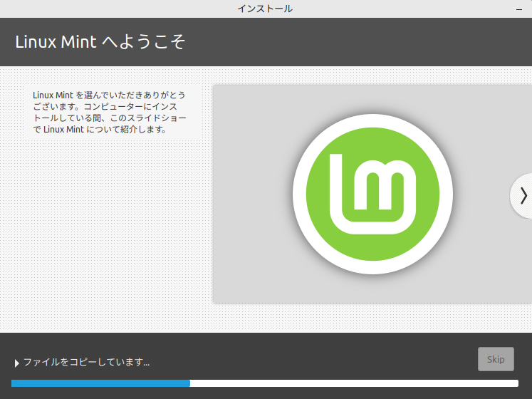The height and width of the screenshot is (399, 532).
Task: Advance slideshow with the next arrow
Action: 523,196
